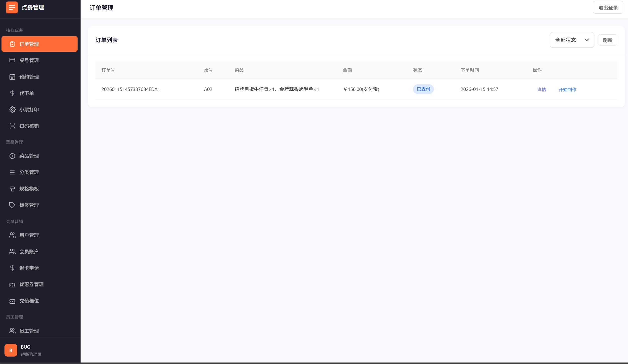Click the clock icon beside 菜品管理
Screen dimensions: 628x364
[x=12, y=156]
